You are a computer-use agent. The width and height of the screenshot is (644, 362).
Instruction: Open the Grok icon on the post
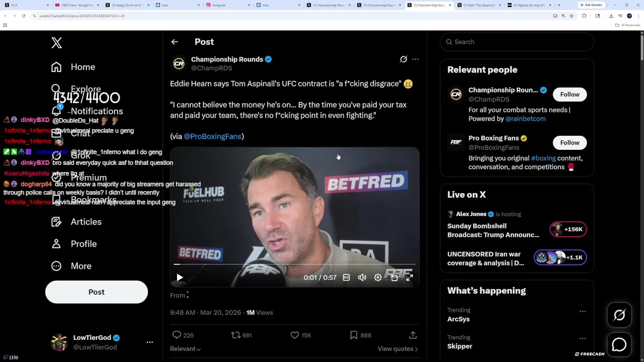pyautogui.click(x=404, y=59)
